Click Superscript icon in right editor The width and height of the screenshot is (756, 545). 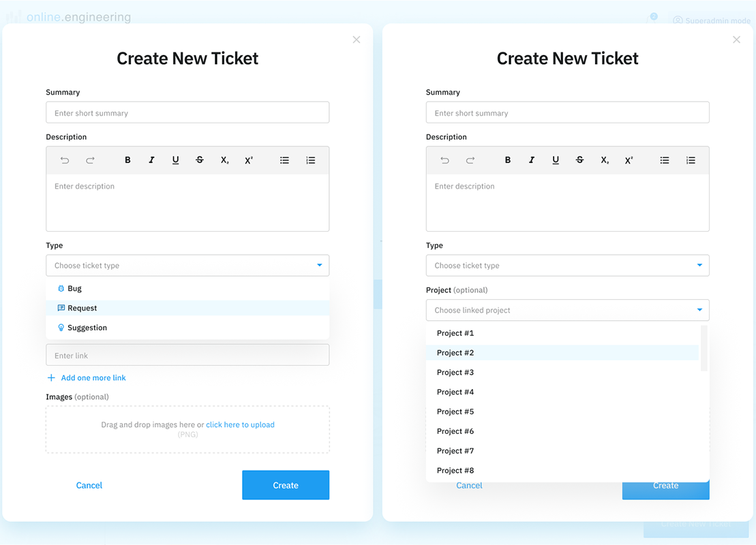click(629, 160)
